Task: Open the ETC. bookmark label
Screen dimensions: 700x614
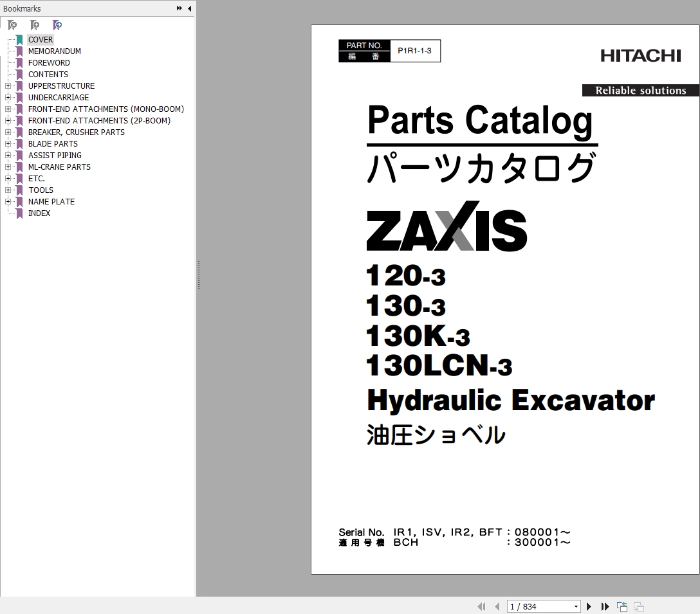Action: click(x=37, y=179)
